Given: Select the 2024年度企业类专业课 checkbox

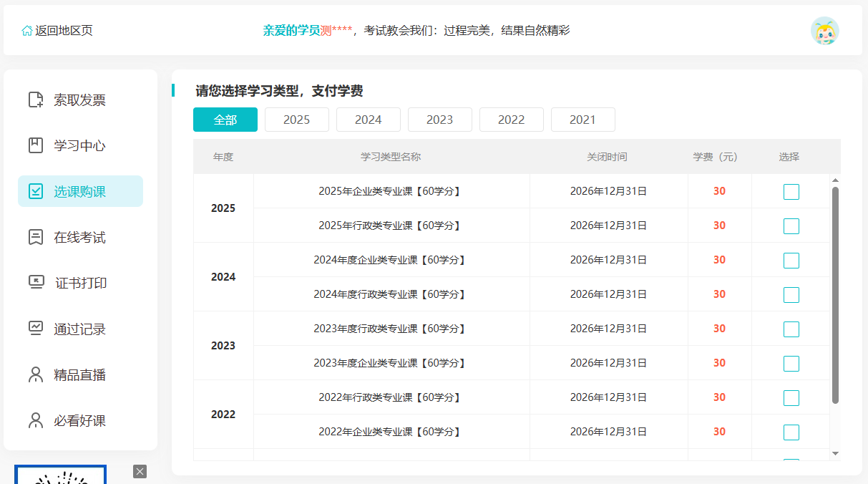Looking at the screenshot, I should tap(791, 261).
